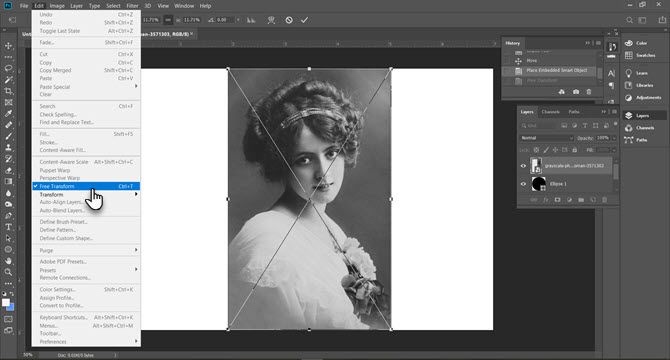Open the Image menu
Image resolution: width=670 pixels, height=360 pixels.
[57, 6]
